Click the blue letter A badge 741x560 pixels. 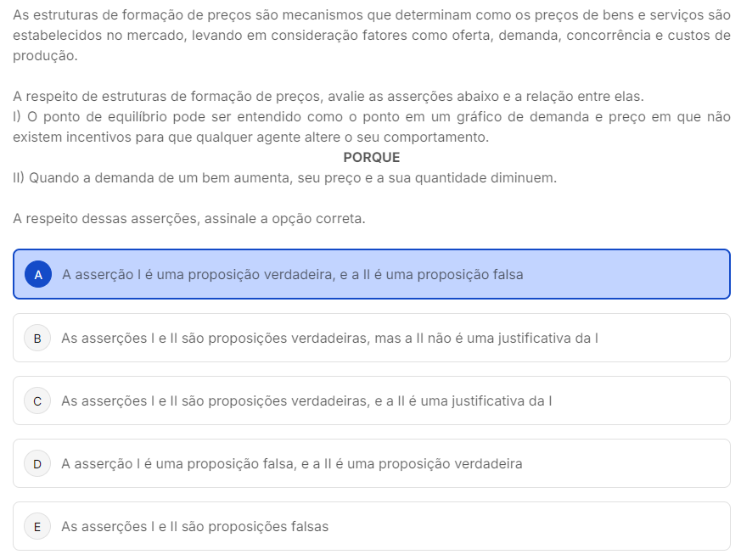38,274
